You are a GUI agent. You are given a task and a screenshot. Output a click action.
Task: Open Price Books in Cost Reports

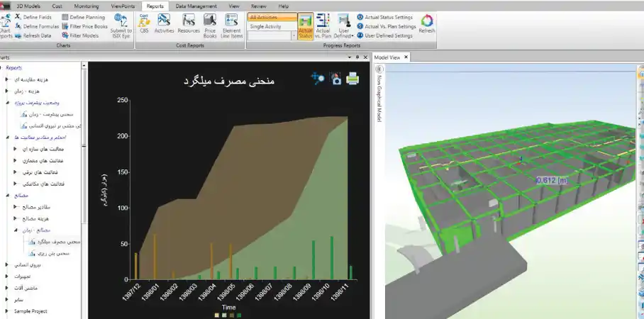pos(211,24)
